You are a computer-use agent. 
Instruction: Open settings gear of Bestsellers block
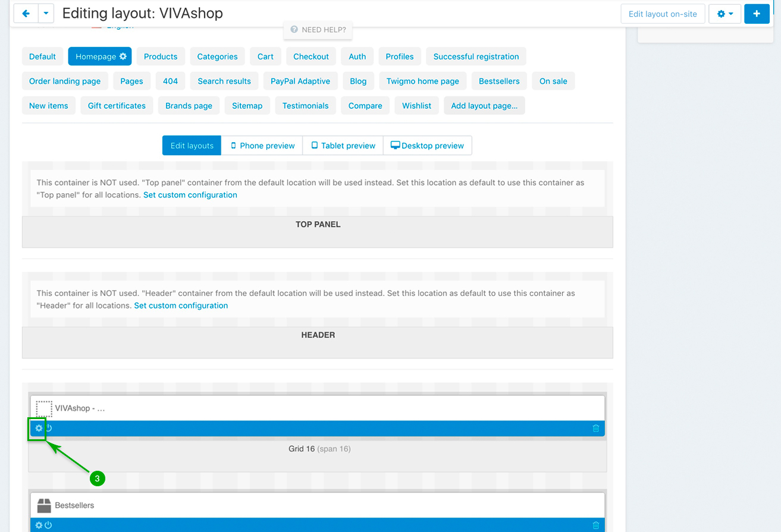pos(39,525)
